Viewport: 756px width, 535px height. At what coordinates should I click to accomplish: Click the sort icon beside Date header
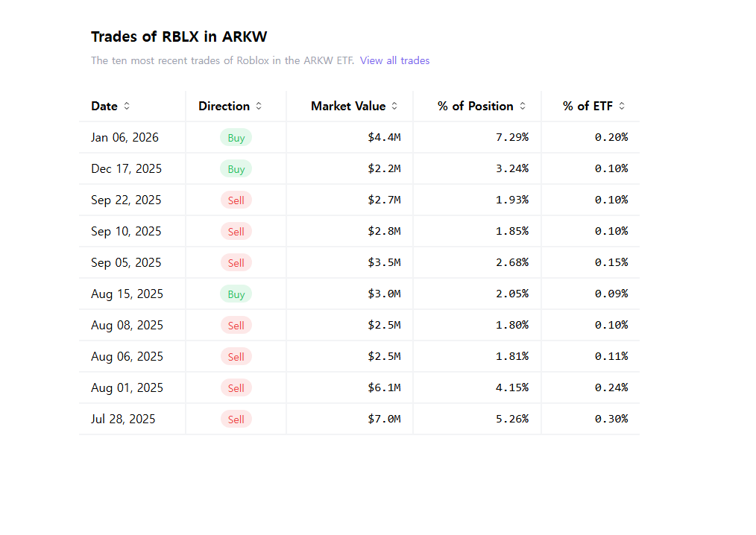pyautogui.click(x=127, y=106)
